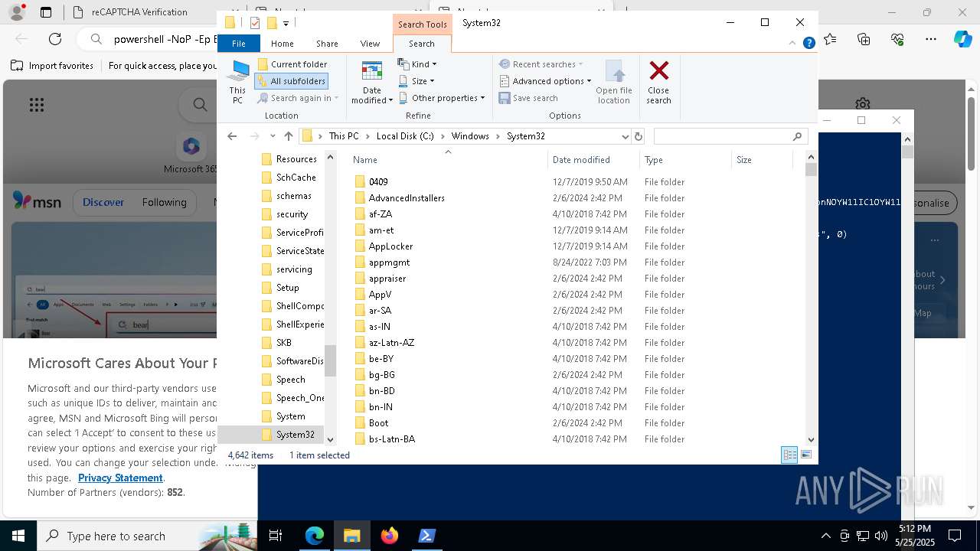Click the taskbar Task View icon
The width and height of the screenshot is (980, 551).
coord(276,536)
